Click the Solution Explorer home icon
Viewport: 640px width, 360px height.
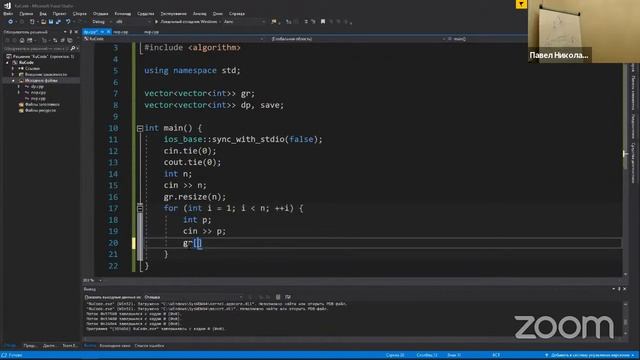click(22, 40)
